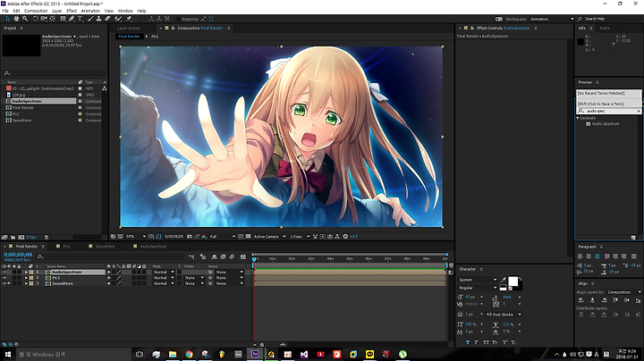The width and height of the screenshot is (644, 361).
Task: Click the Motion Blur enable icon in timeline
Action: click(x=232, y=256)
